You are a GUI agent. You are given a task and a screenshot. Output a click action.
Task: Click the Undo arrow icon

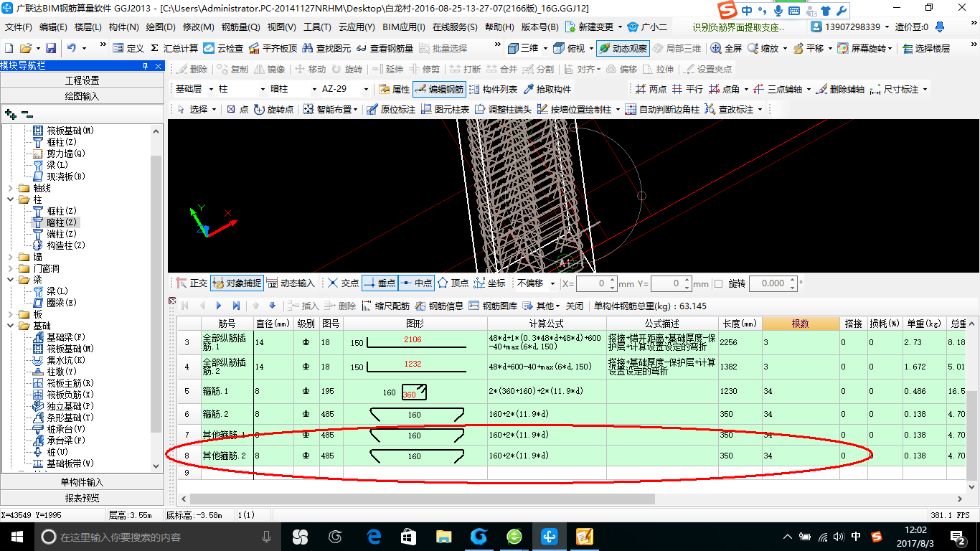tap(72, 48)
